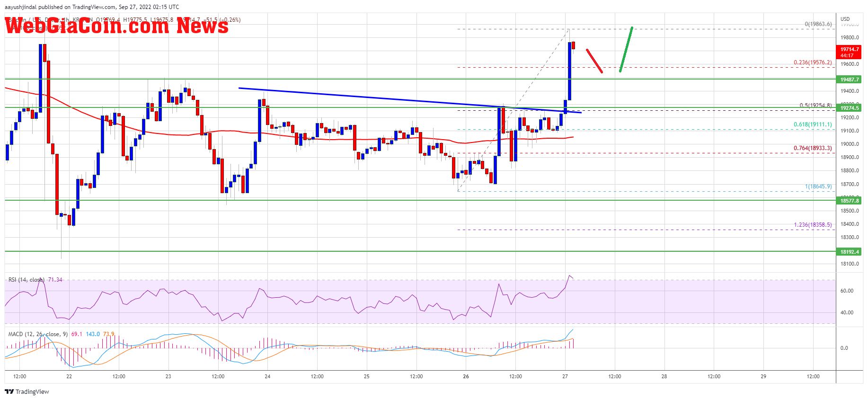Select the green price label 19487.7
Screen dimensions: 868x400
pos(850,80)
